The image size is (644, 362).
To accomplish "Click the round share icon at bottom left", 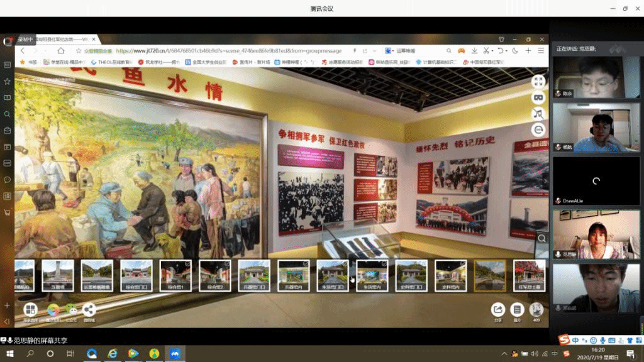I will 89,309.
